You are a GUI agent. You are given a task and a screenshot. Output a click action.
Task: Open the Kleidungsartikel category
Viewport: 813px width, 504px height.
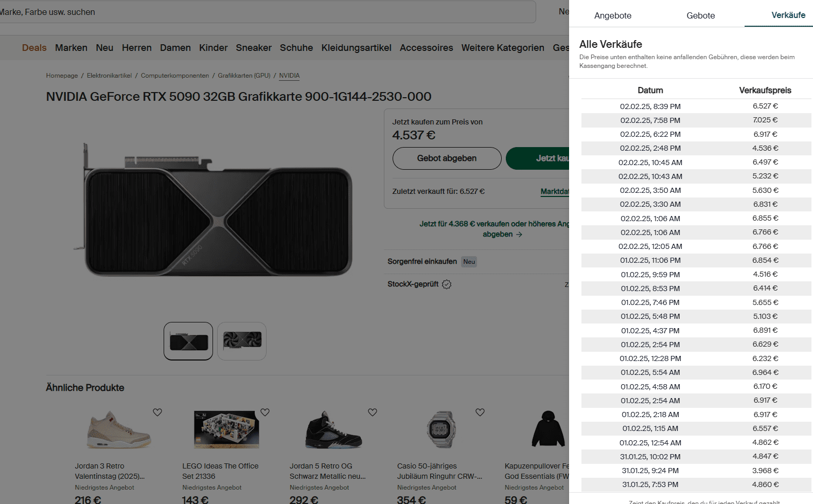[x=357, y=48]
